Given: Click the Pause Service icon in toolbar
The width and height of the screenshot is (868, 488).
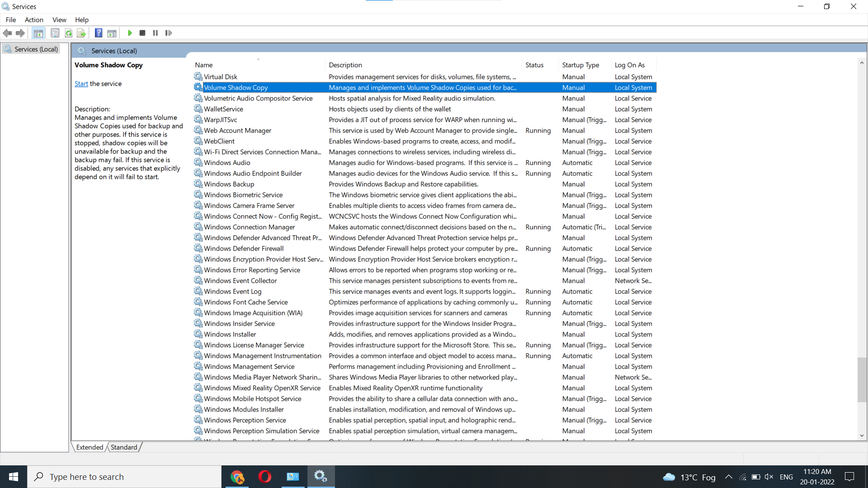Looking at the screenshot, I should (x=156, y=33).
